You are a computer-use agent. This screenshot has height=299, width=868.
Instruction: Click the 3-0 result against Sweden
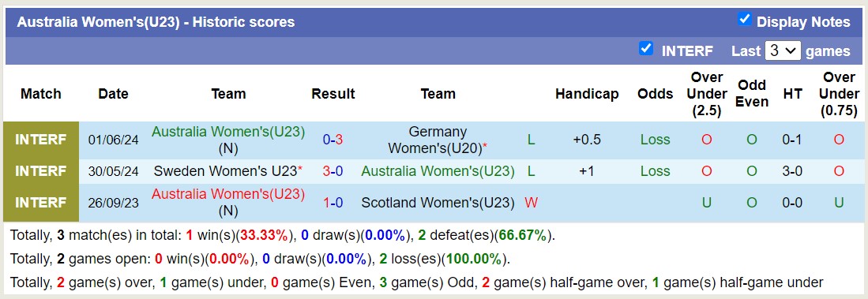(333, 171)
